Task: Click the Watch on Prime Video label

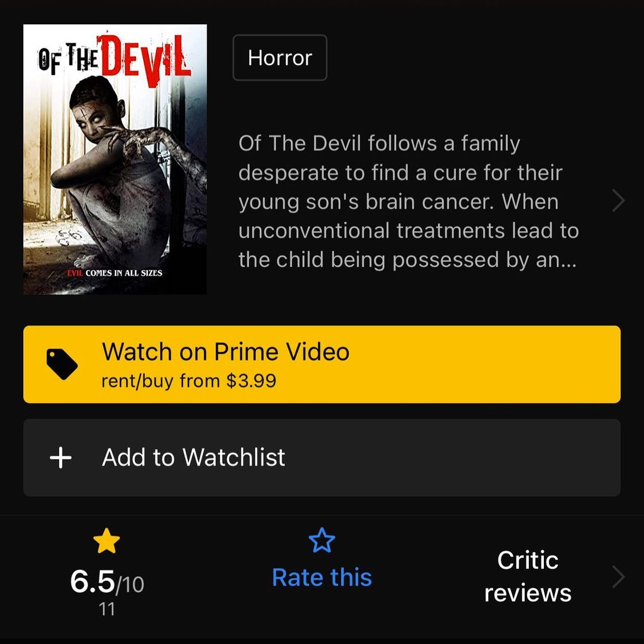Action: (x=225, y=352)
